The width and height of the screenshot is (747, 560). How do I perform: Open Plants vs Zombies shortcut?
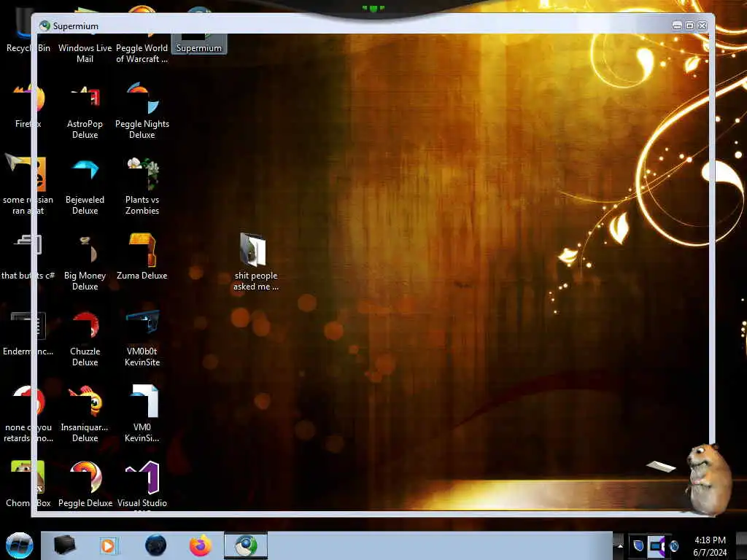pyautogui.click(x=142, y=186)
